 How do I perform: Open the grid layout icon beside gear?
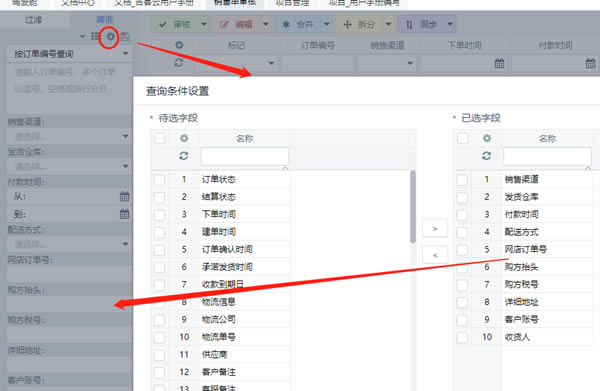(x=95, y=36)
